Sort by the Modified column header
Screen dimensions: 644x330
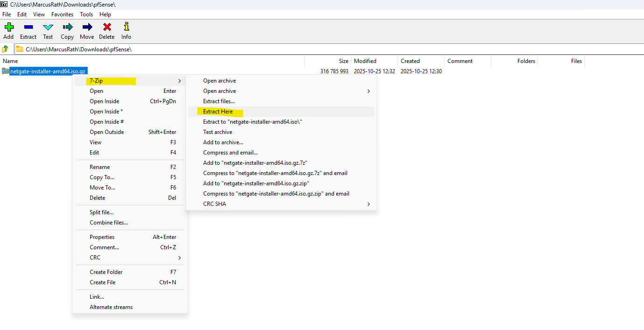(365, 61)
